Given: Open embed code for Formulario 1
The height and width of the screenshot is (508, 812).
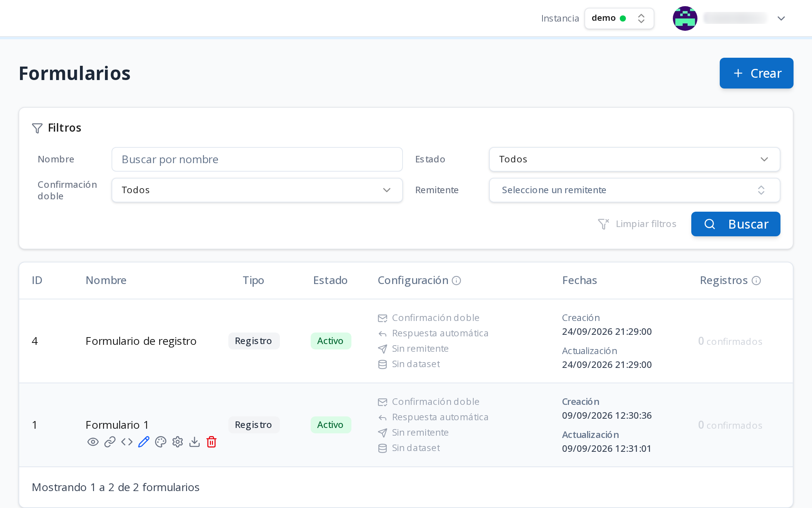Looking at the screenshot, I should (127, 442).
